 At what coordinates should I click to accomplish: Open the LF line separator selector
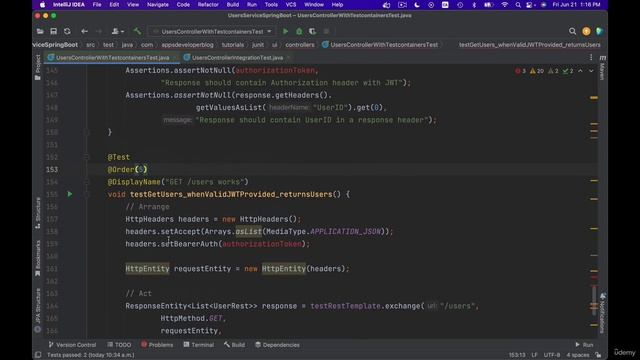(x=534, y=355)
